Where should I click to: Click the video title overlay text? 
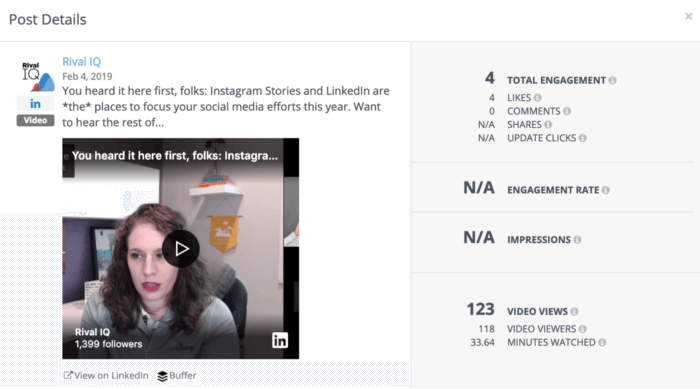[x=175, y=155]
